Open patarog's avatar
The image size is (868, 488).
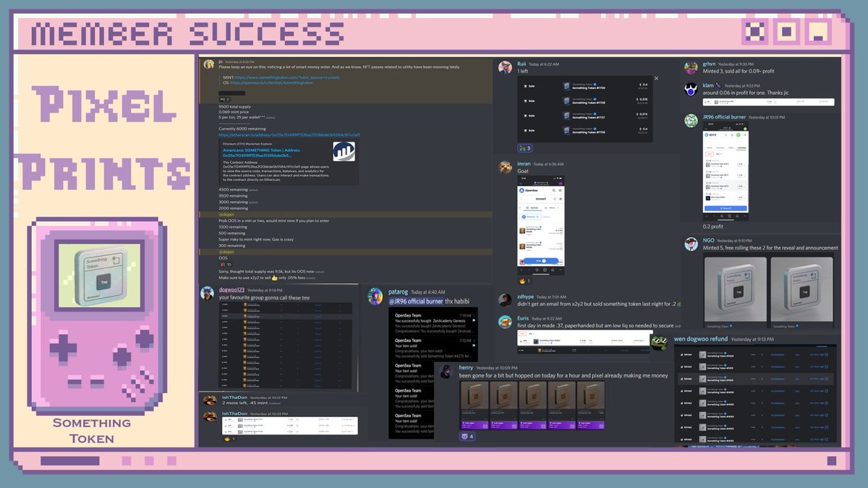pos(375,296)
